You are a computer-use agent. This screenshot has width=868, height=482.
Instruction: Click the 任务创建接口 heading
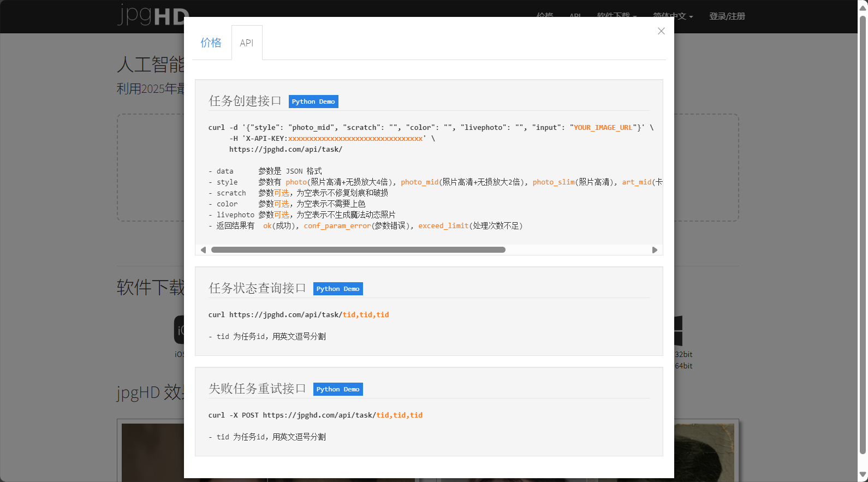245,101
